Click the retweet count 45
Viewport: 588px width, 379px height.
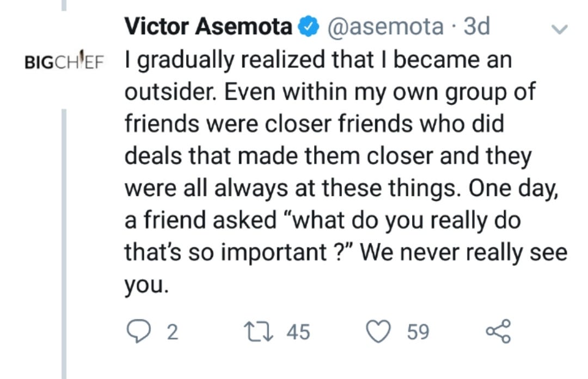[298, 332]
